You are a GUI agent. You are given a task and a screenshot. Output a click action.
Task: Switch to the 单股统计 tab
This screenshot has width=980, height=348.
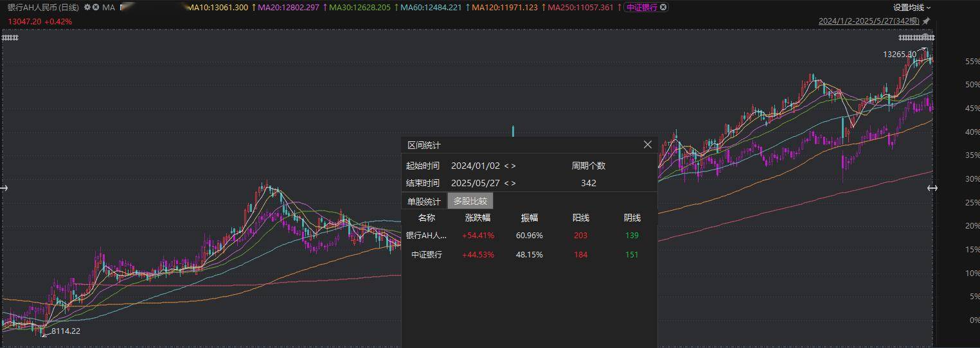pos(423,201)
